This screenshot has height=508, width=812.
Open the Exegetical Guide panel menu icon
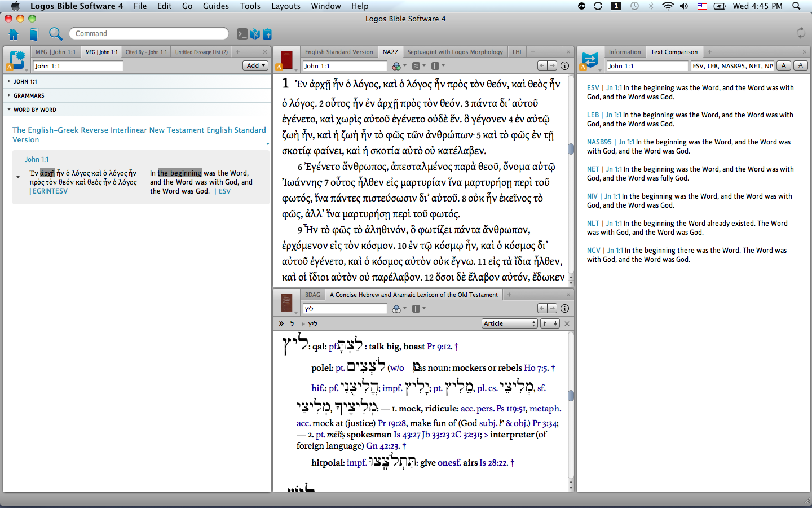tap(17, 60)
